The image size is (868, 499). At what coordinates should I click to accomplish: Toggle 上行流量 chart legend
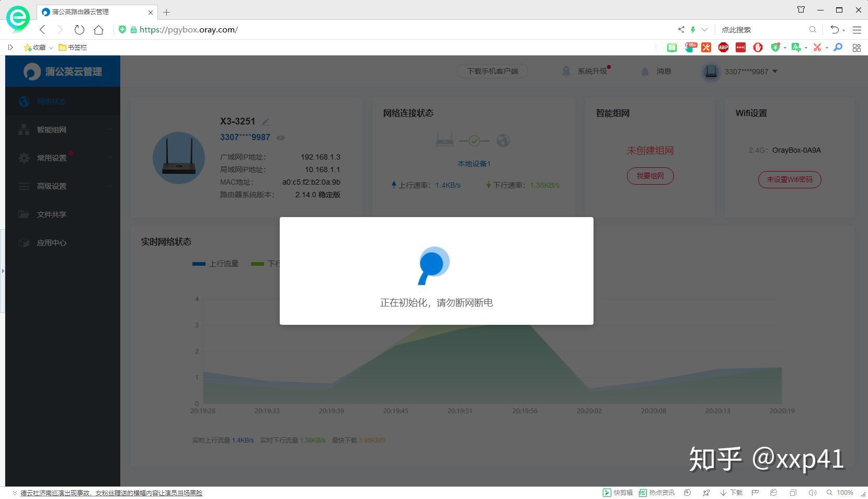215,264
